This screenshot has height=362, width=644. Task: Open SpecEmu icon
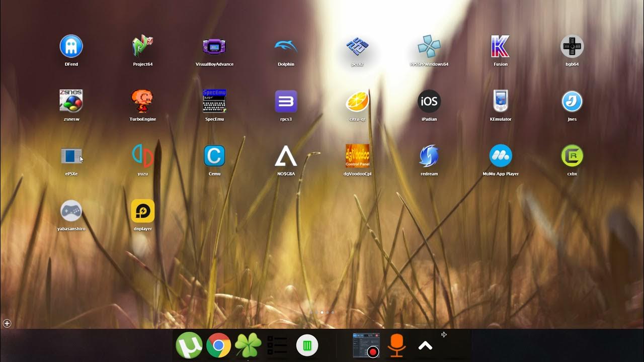[214, 101]
